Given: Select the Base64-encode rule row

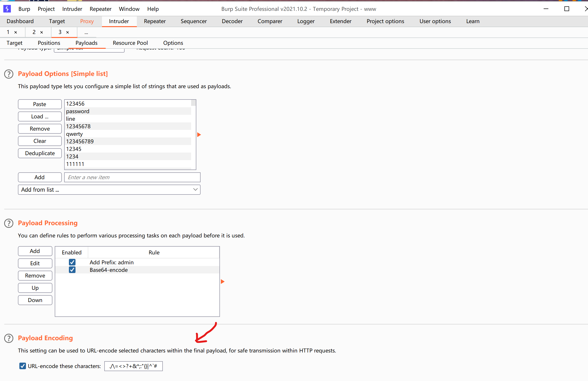Looking at the screenshot, I should tap(137, 270).
